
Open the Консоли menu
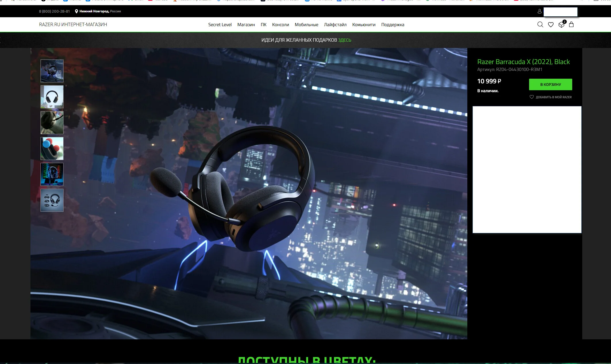click(x=280, y=25)
